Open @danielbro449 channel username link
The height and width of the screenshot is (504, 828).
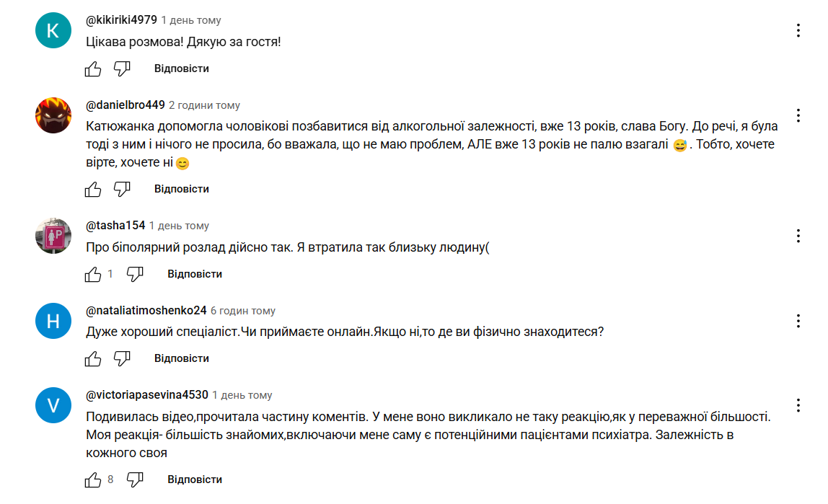point(125,105)
